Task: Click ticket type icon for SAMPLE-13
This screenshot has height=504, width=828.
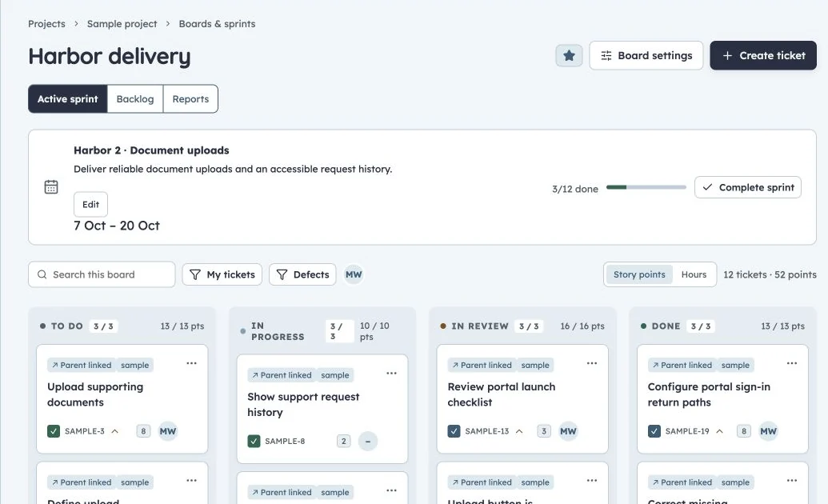Action: (454, 431)
